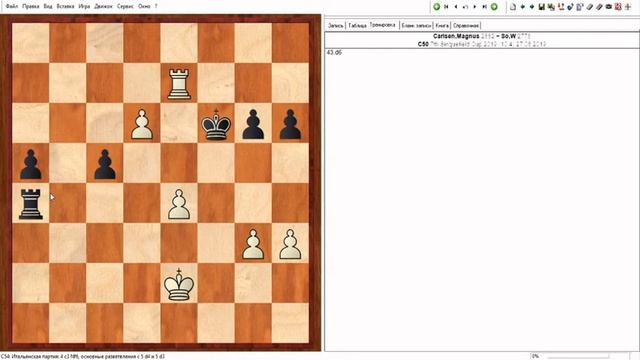Click the blue link-shaped toolbar icon
Screen dimensions: 640x360
[x=570, y=7]
